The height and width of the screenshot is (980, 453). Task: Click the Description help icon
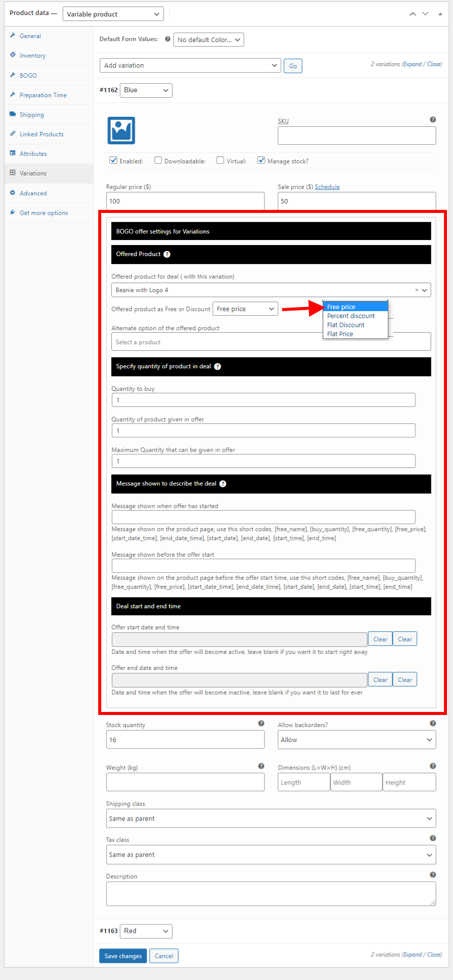click(433, 875)
